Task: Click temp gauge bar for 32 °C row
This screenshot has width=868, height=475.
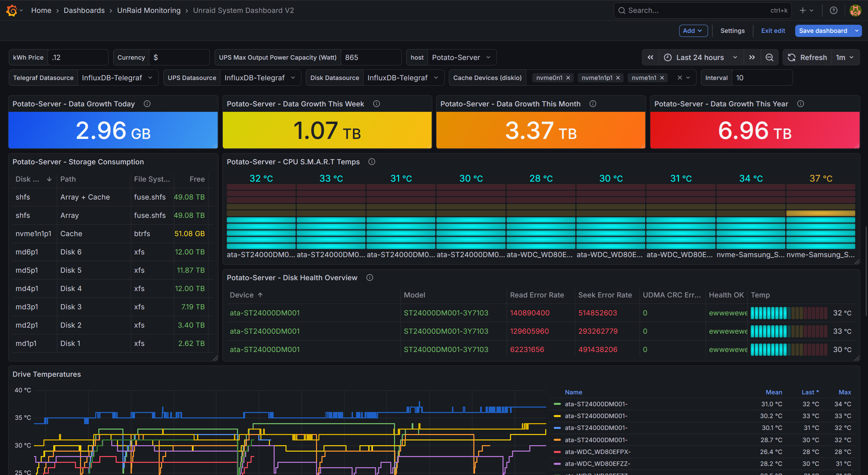Action: pyautogui.click(x=789, y=313)
